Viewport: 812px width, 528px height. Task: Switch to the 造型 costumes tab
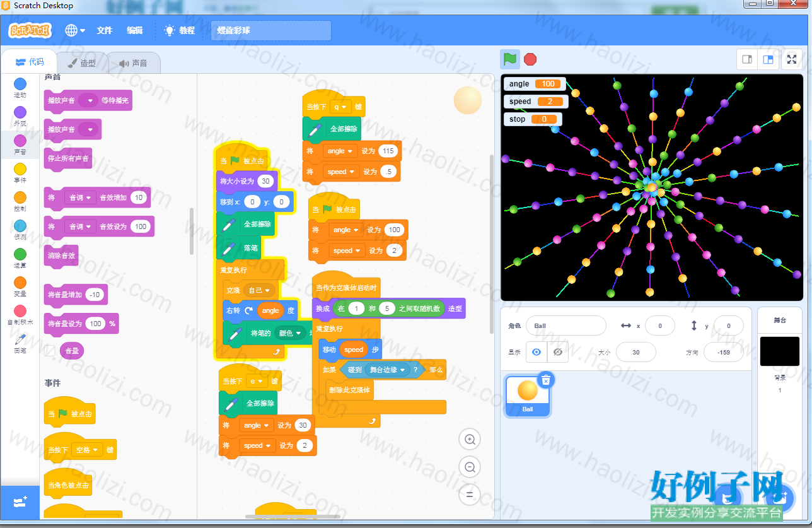[x=82, y=63]
